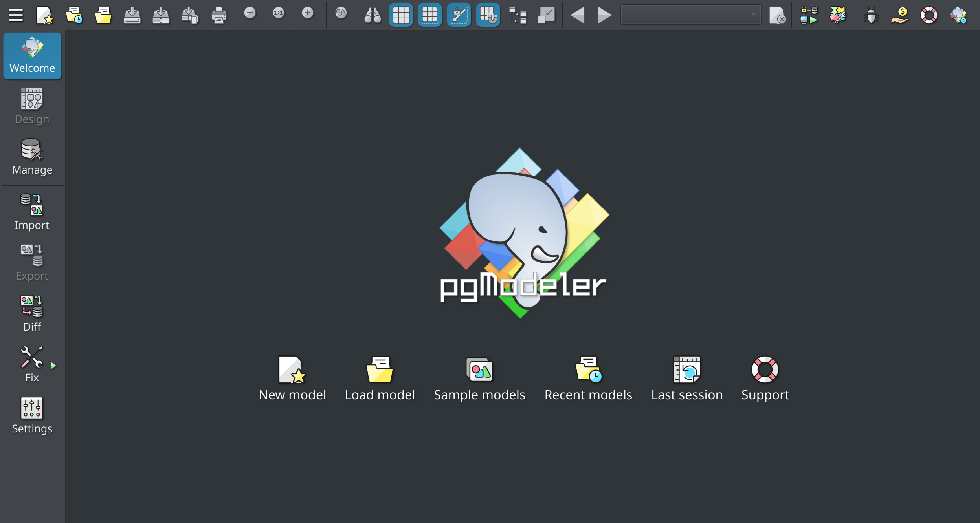
Task: Select the Welcome view tab
Action: coord(32,56)
